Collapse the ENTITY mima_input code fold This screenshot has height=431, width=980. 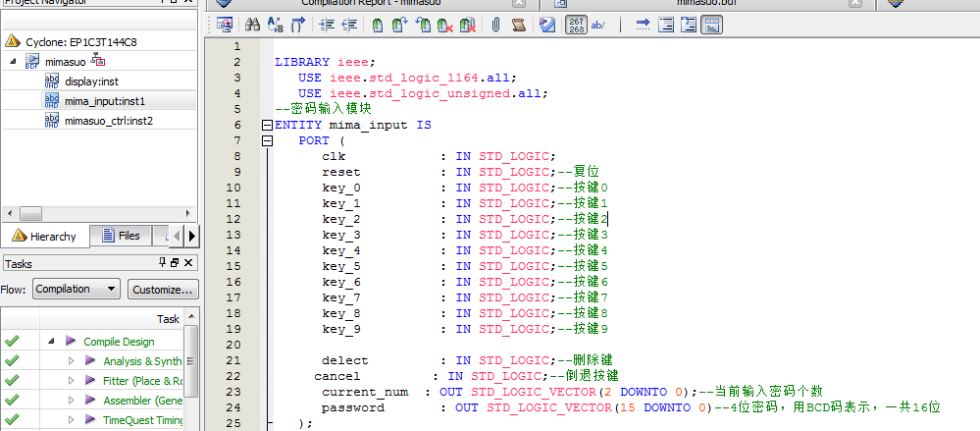(267, 126)
